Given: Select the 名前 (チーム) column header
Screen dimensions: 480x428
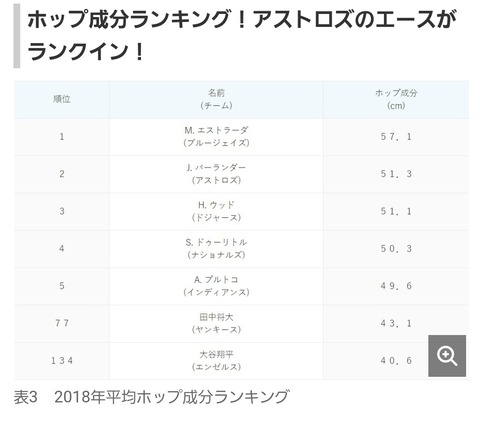Looking at the screenshot, I should tap(216, 99).
